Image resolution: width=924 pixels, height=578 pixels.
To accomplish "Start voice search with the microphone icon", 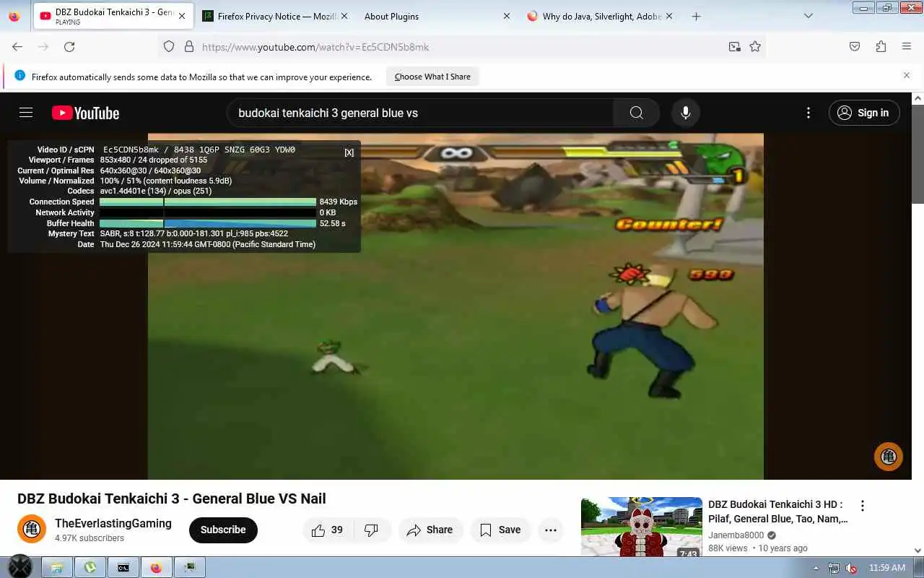I will coord(686,113).
